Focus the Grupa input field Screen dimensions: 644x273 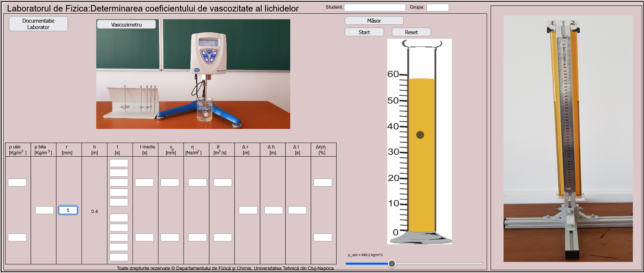(x=437, y=8)
